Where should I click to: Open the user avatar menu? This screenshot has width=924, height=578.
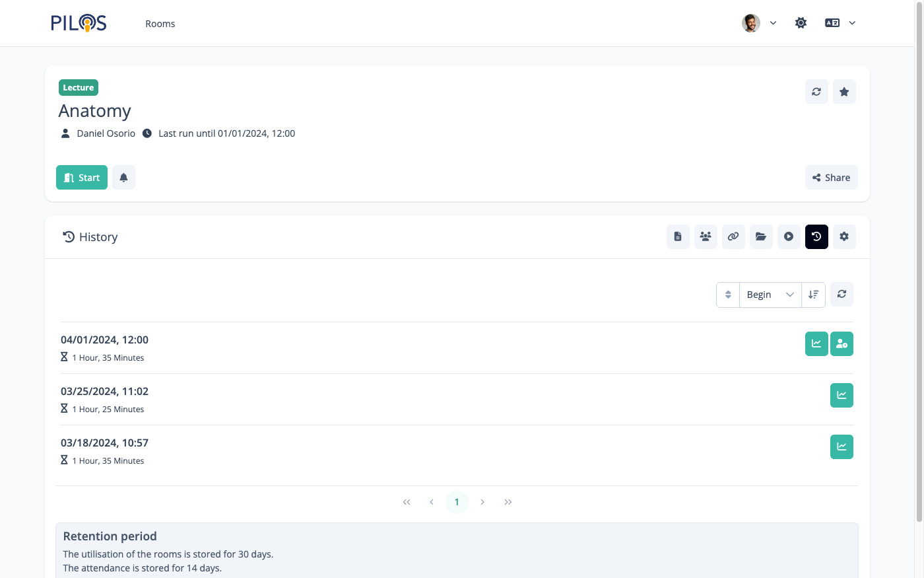pyautogui.click(x=758, y=23)
